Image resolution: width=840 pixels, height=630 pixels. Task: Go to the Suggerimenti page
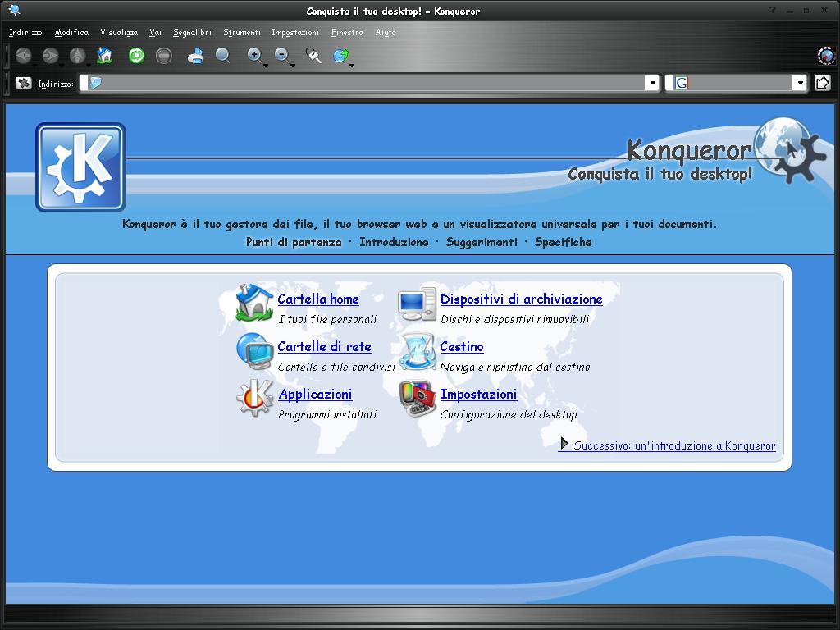pos(482,242)
